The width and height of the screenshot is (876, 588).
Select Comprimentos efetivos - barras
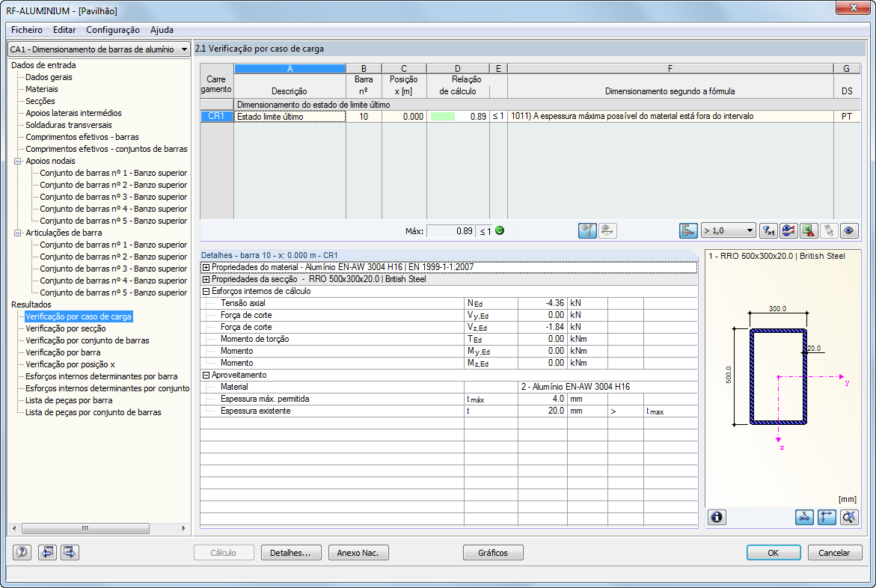(x=82, y=137)
